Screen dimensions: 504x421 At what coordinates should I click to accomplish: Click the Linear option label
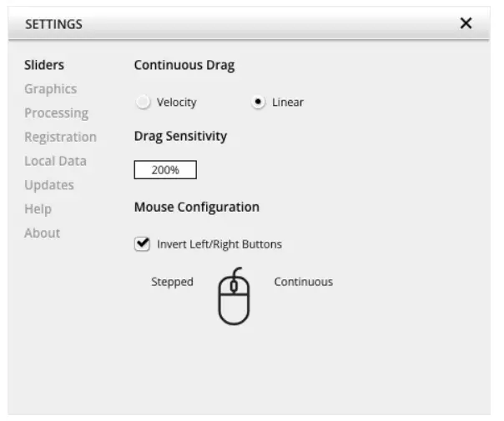[288, 103]
